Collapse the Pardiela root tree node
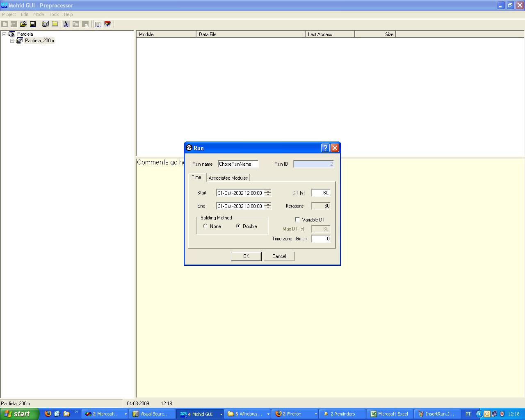 (x=5, y=34)
